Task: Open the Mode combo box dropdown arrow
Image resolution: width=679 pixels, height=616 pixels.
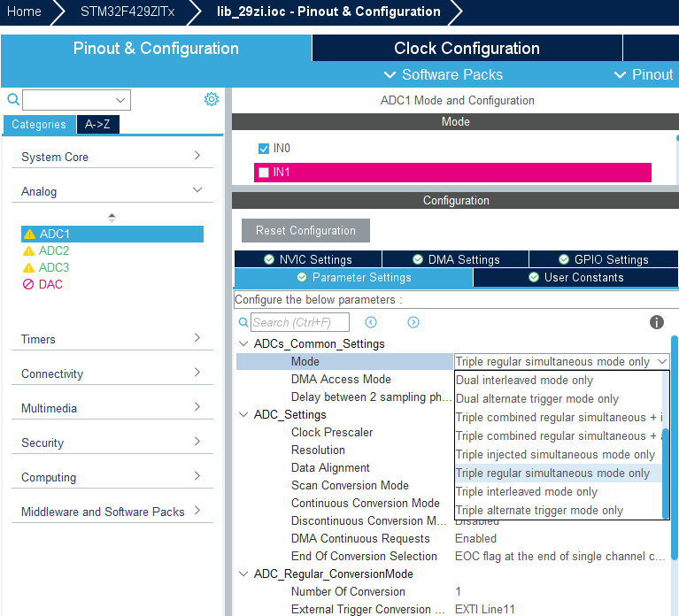Action: 661,361
